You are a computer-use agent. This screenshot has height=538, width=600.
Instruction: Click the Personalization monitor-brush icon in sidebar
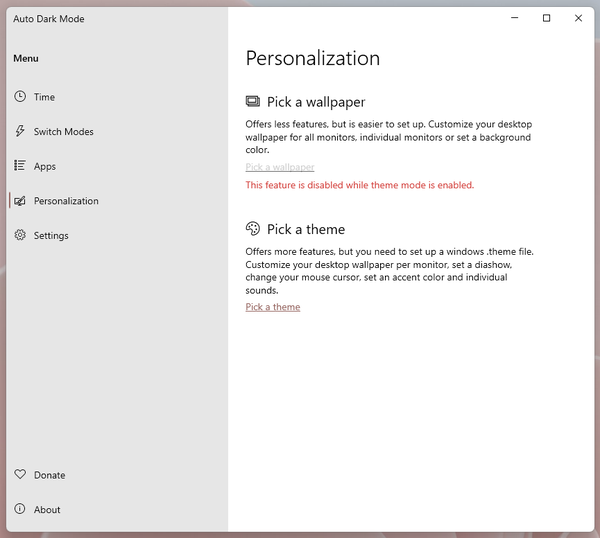pos(20,201)
